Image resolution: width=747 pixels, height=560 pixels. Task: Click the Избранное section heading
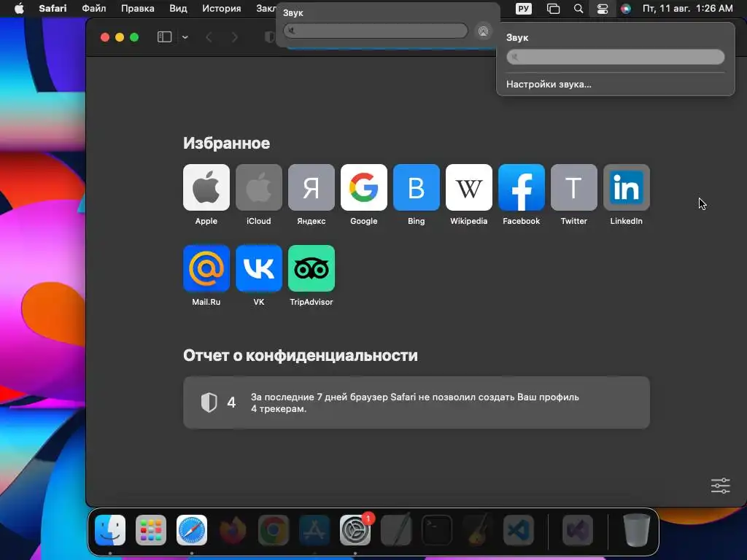coord(226,143)
